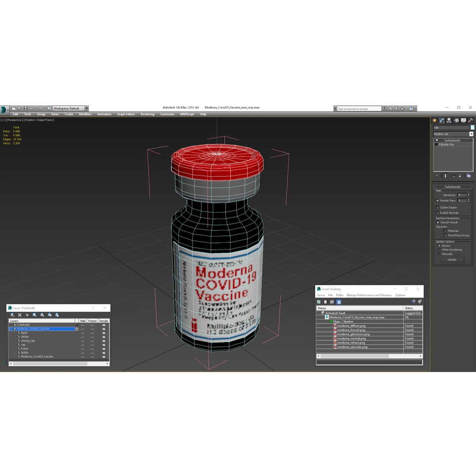Click the Asset Tracking horizontal scrollbar
Viewport: 476px width, 476px height.
tap(369, 356)
